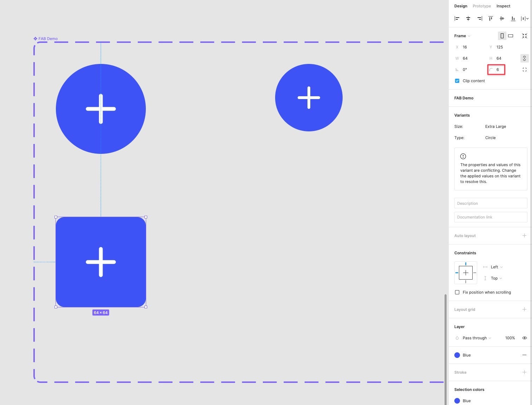Click the Y position field
The width and height of the screenshot is (532, 405).
point(503,47)
